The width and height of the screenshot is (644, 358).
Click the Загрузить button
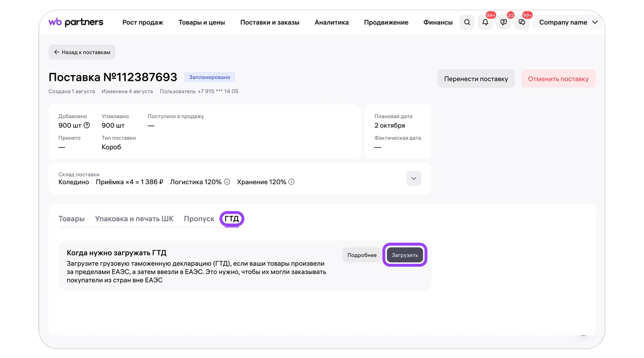pyautogui.click(x=405, y=255)
